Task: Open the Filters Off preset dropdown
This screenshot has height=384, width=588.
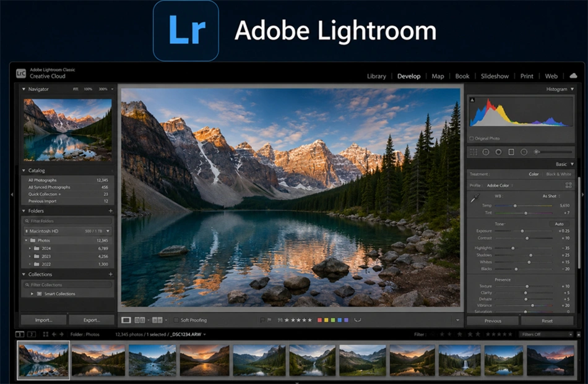Action: (x=546, y=334)
